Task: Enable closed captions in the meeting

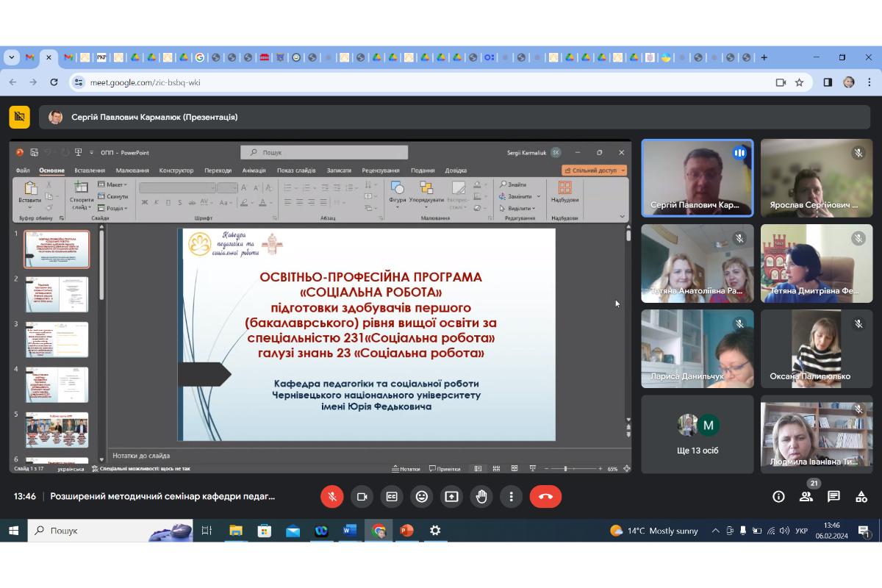Action: coord(392,497)
